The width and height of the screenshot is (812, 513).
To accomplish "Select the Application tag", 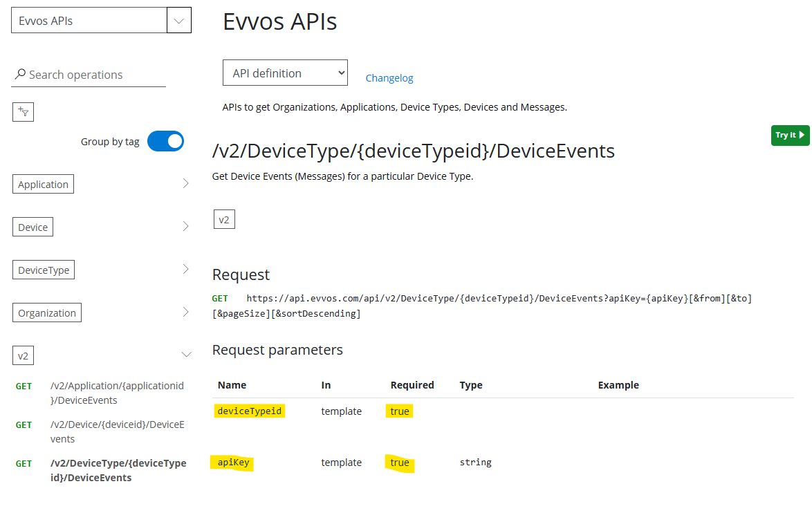I will click(x=43, y=185).
